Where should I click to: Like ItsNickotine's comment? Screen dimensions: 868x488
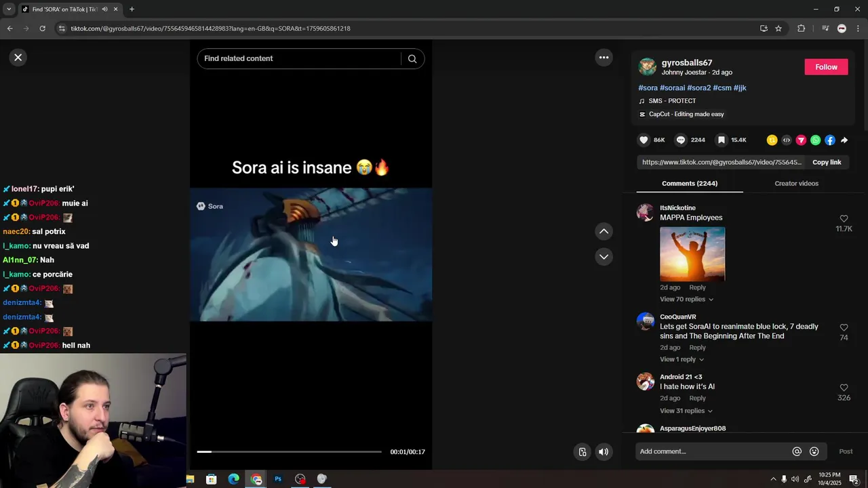[x=844, y=219]
